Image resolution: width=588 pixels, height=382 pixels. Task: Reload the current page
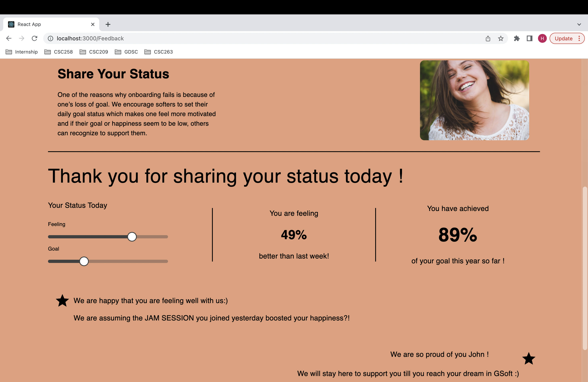point(35,38)
